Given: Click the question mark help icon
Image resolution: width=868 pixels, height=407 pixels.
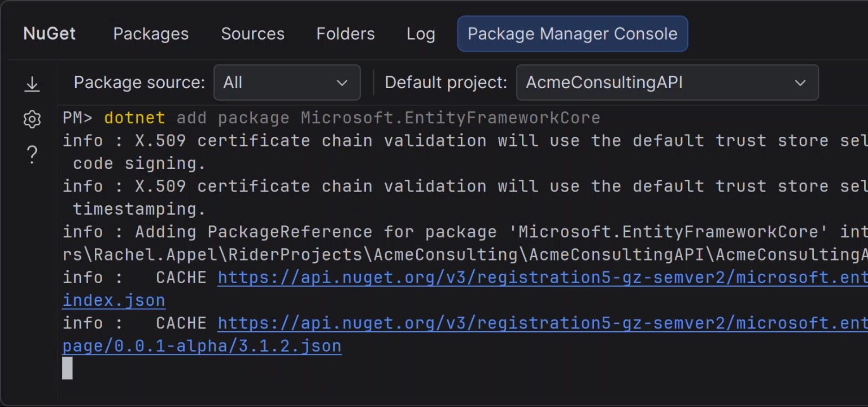Looking at the screenshot, I should 32,154.
